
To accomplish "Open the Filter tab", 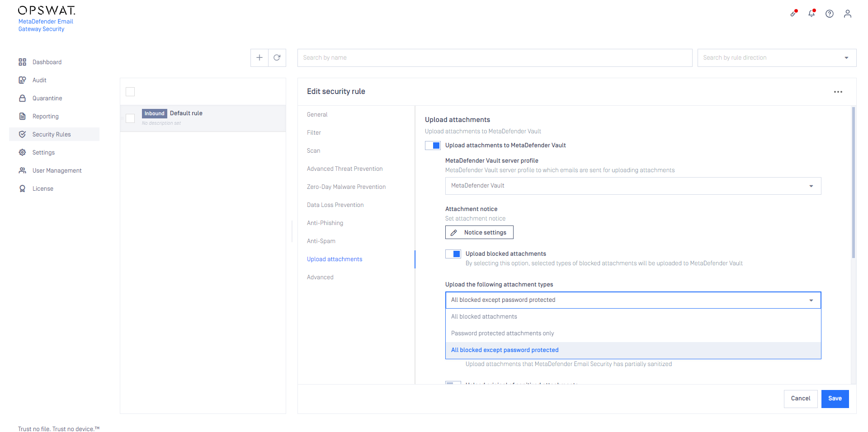I will 314,132.
